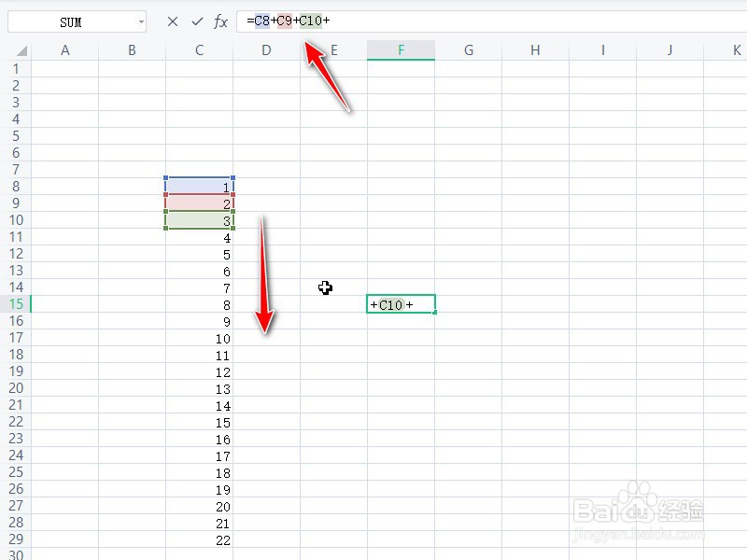Click the C9 reference in formula bar
The image size is (747, 560).
pos(285,21)
